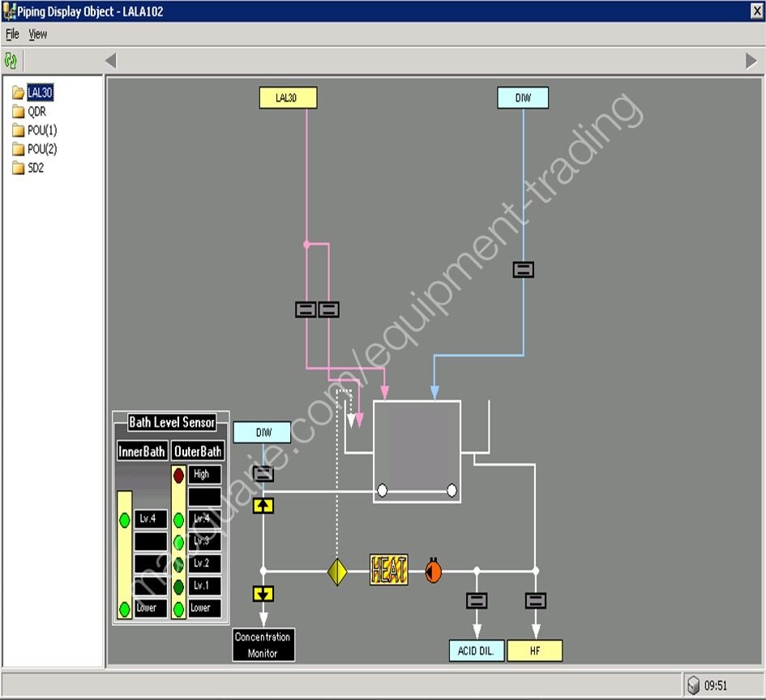Click InnerBath Lv.4 green indicator

[x=125, y=520]
